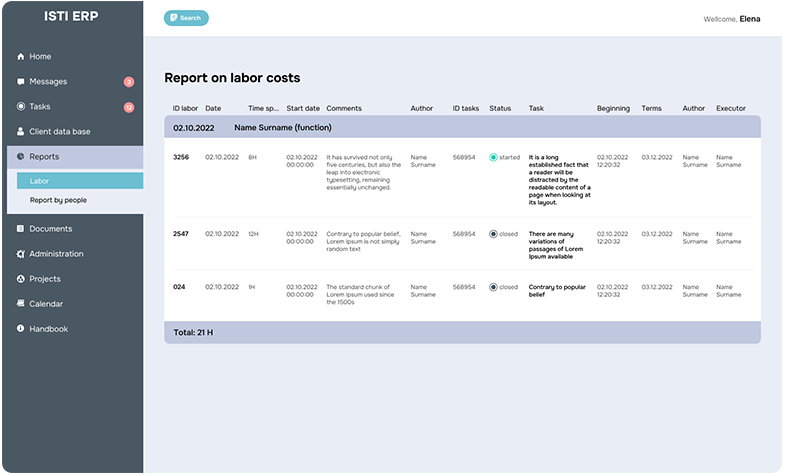The height and width of the screenshot is (476, 785).
Task: Click the Handbook icon in sidebar
Action: tap(21, 329)
